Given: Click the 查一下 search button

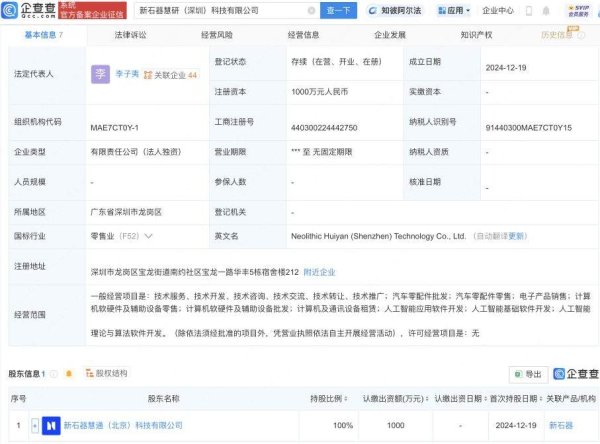Looking at the screenshot, I should pyautogui.click(x=338, y=10).
